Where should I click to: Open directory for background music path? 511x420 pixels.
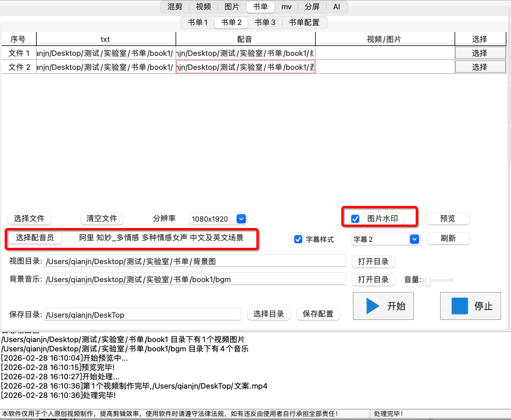[373, 280]
